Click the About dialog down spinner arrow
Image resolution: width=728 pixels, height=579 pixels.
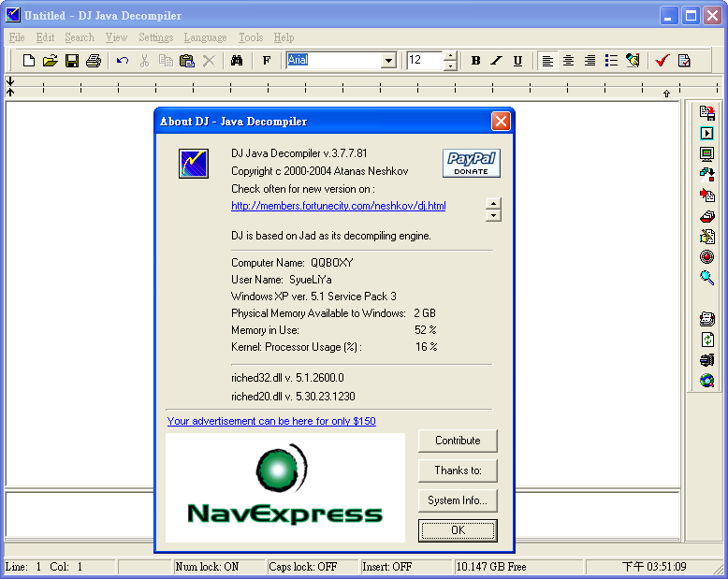click(x=493, y=216)
